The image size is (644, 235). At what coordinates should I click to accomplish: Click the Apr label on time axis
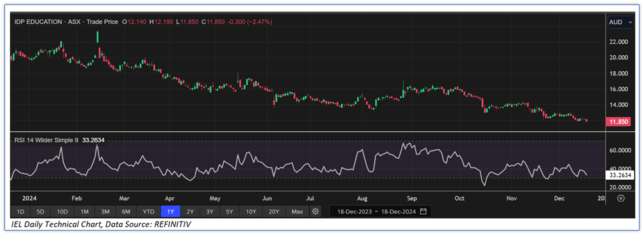(169, 199)
